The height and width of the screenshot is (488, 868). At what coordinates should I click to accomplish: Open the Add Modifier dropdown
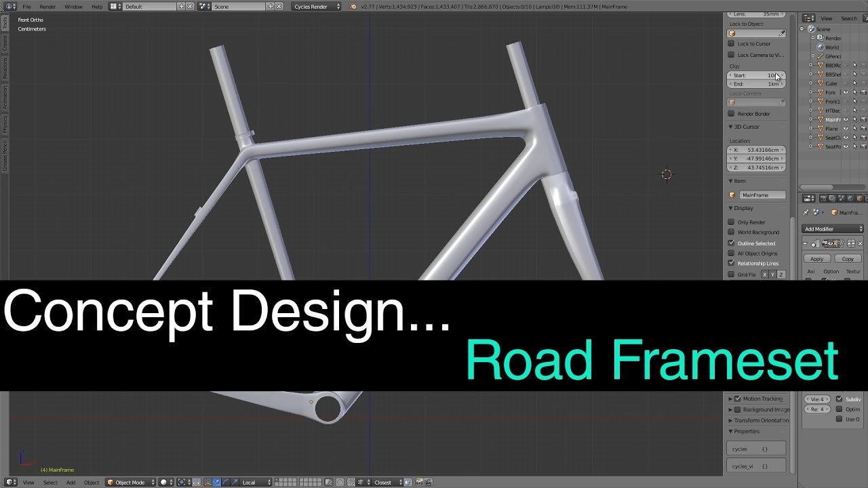tap(833, 229)
